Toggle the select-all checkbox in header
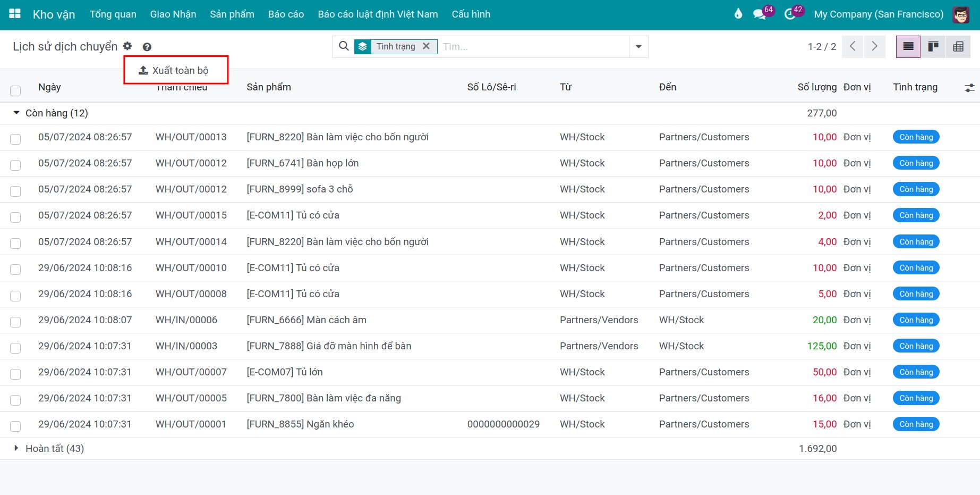This screenshot has height=495, width=980. [15, 90]
